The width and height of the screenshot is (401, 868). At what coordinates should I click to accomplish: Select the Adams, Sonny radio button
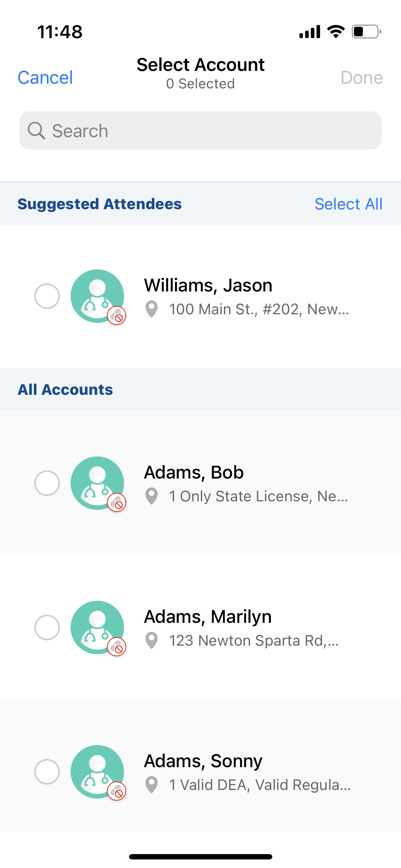pos(47,771)
